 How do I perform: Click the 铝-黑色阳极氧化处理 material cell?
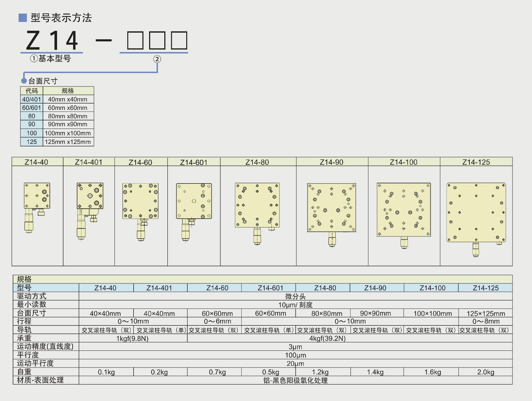tap(295, 381)
